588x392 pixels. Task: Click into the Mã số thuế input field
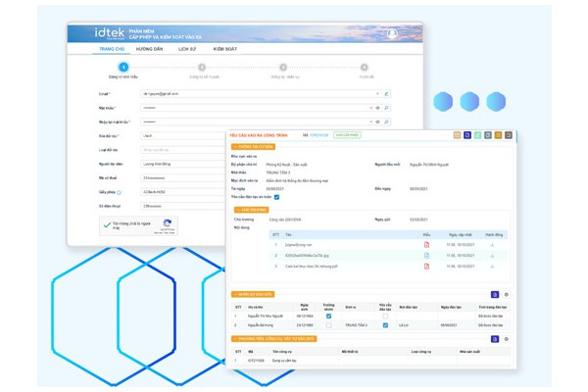click(x=184, y=177)
